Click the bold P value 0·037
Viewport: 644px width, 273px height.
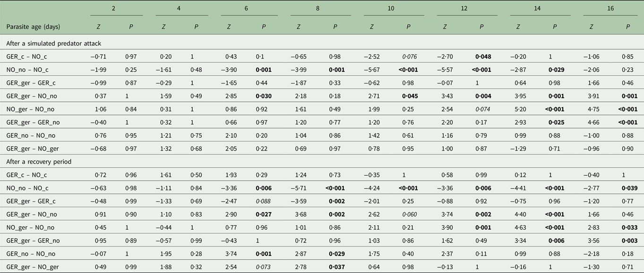pos(335,267)
